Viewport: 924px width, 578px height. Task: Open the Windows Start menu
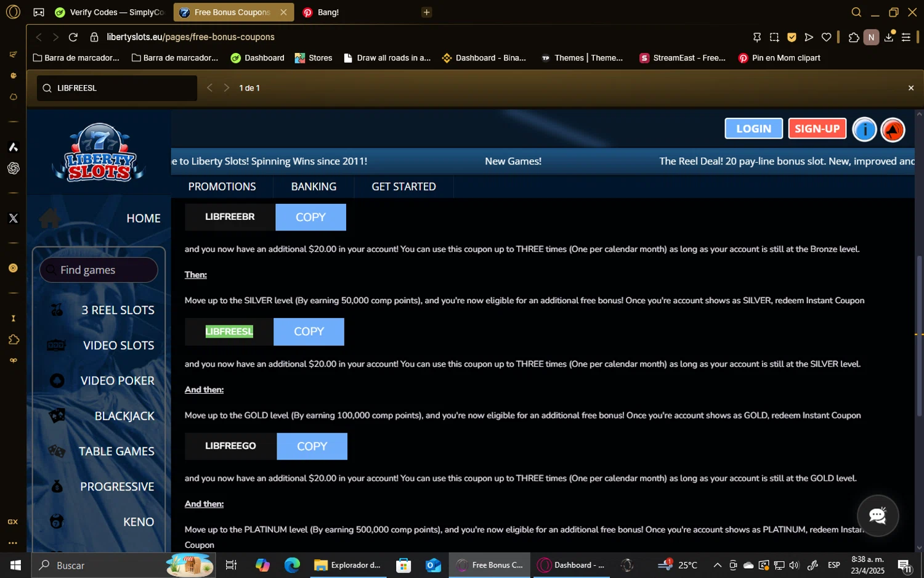click(15, 565)
